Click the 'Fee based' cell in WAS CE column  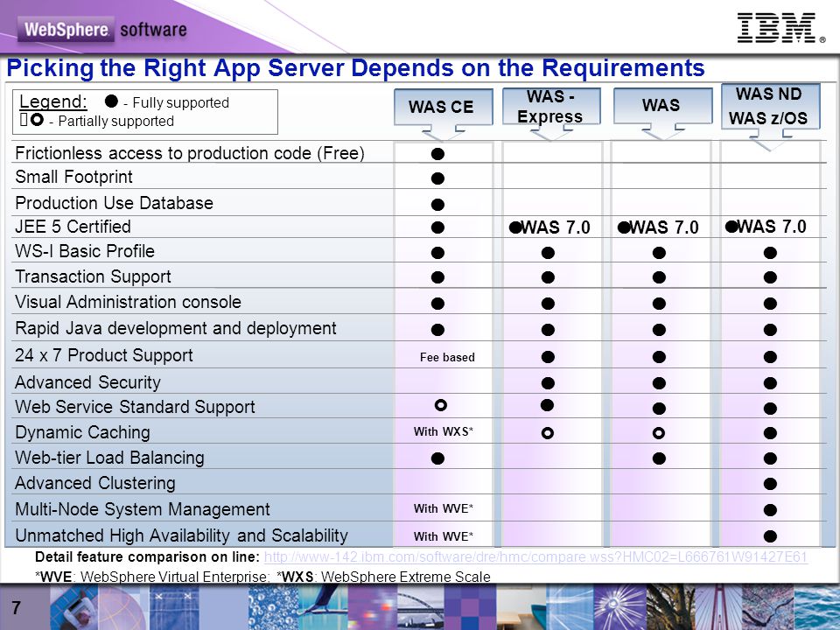pyautogui.click(x=447, y=357)
